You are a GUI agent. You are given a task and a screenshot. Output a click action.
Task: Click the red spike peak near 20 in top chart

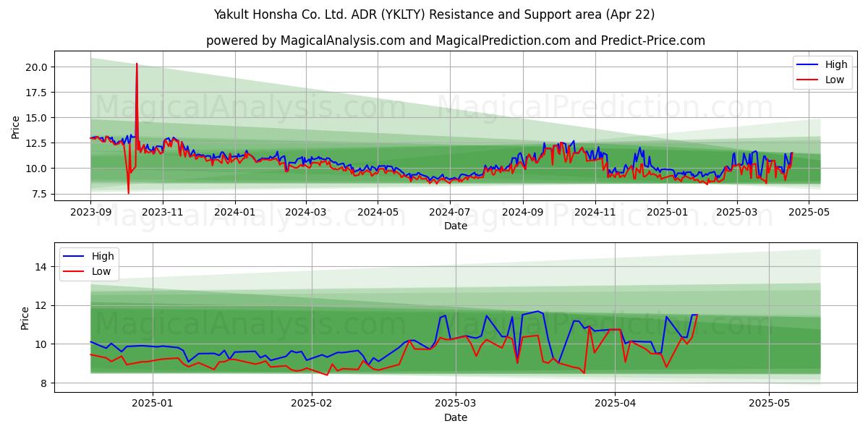[136, 64]
